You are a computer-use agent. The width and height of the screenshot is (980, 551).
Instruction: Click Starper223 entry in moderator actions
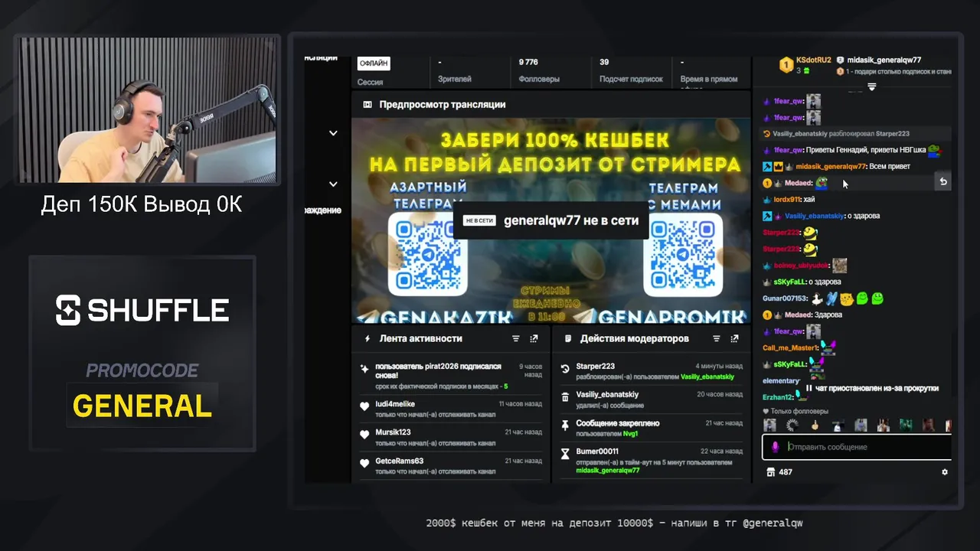pos(651,371)
